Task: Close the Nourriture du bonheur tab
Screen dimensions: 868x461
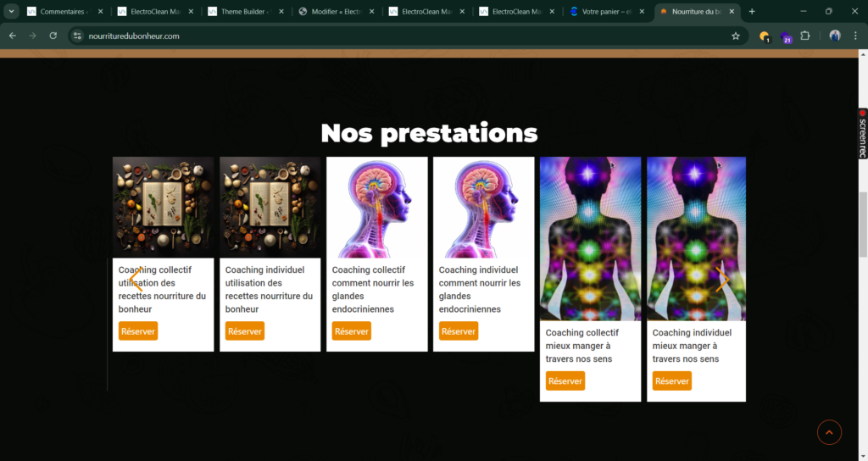Action: [732, 11]
